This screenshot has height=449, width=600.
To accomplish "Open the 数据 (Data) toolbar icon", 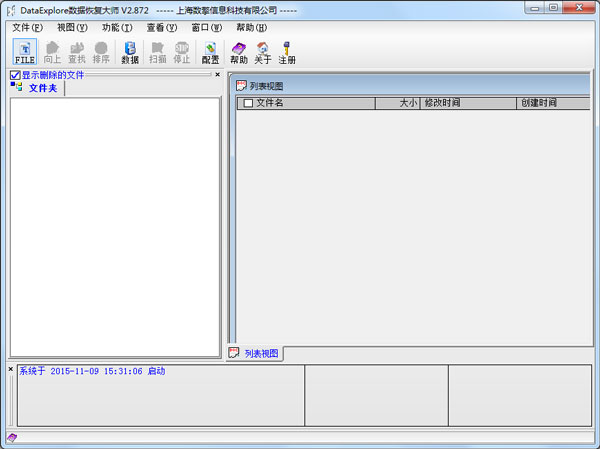I will [x=130, y=52].
